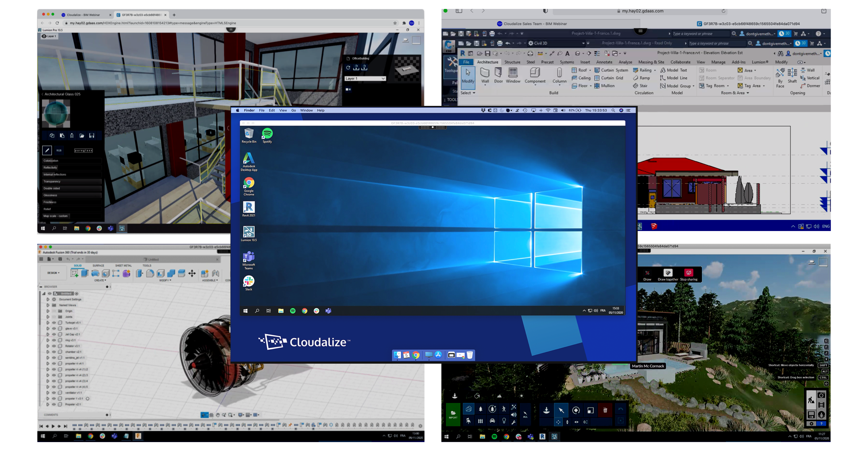Screen dimensions: 868x451
Task: Click the Dormer opening tool in Revit
Action: [810, 86]
